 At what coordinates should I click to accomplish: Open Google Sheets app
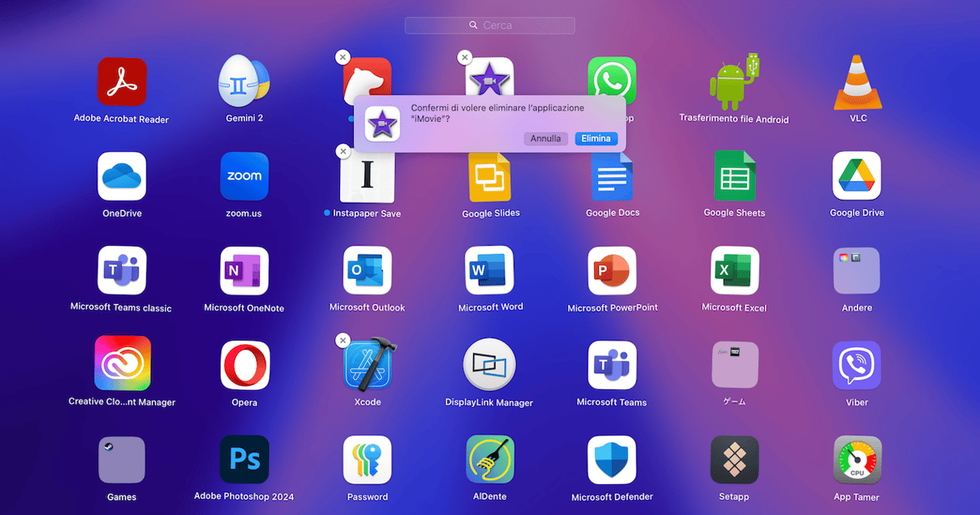[735, 177]
